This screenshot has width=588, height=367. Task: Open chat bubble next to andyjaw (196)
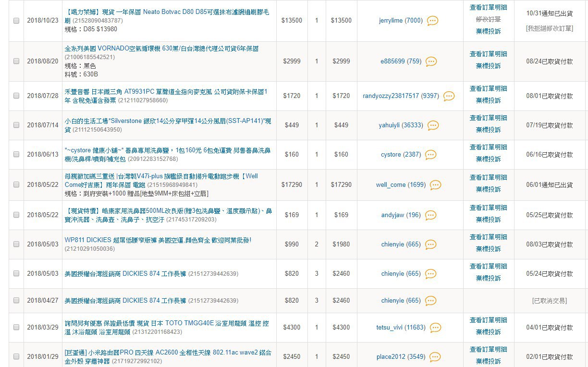point(430,215)
